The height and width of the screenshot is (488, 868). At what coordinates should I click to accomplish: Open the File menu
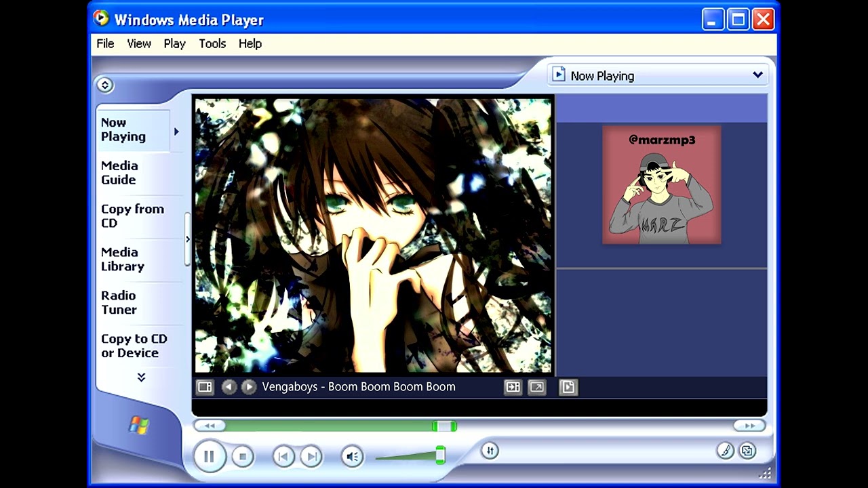pyautogui.click(x=105, y=43)
